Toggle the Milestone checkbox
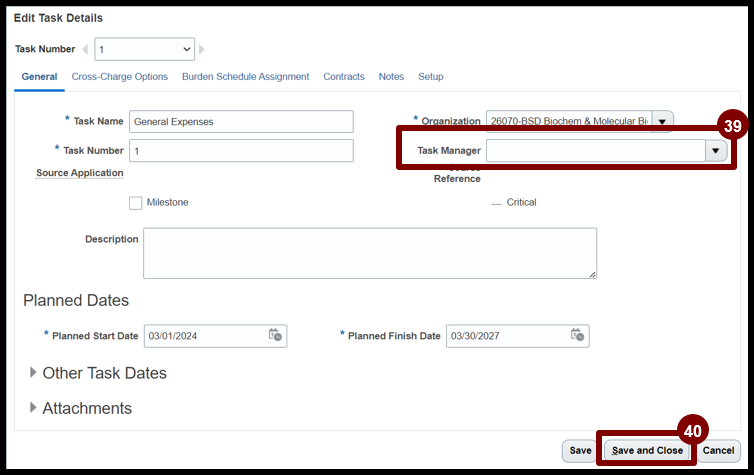The height and width of the screenshot is (475, 754). [x=136, y=203]
